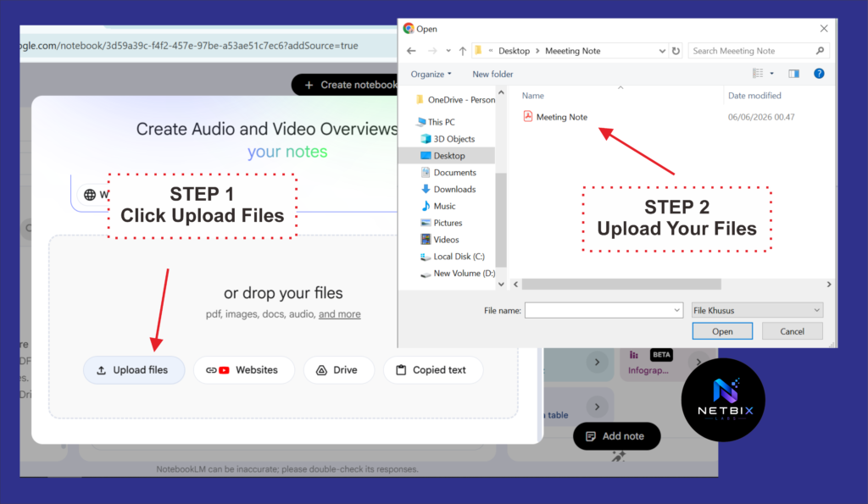This screenshot has height=504, width=868.
Task: Pick the Copied text option
Action: point(433,370)
